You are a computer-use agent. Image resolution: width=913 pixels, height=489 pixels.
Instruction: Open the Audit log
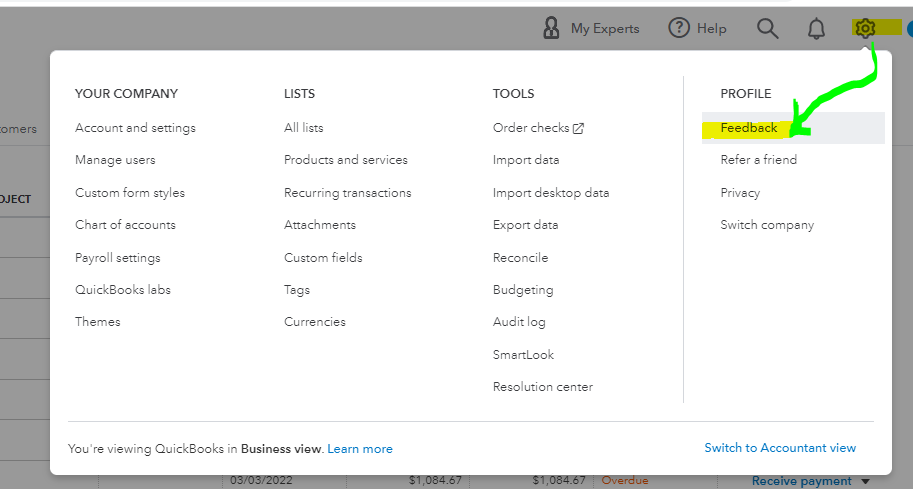tap(519, 322)
